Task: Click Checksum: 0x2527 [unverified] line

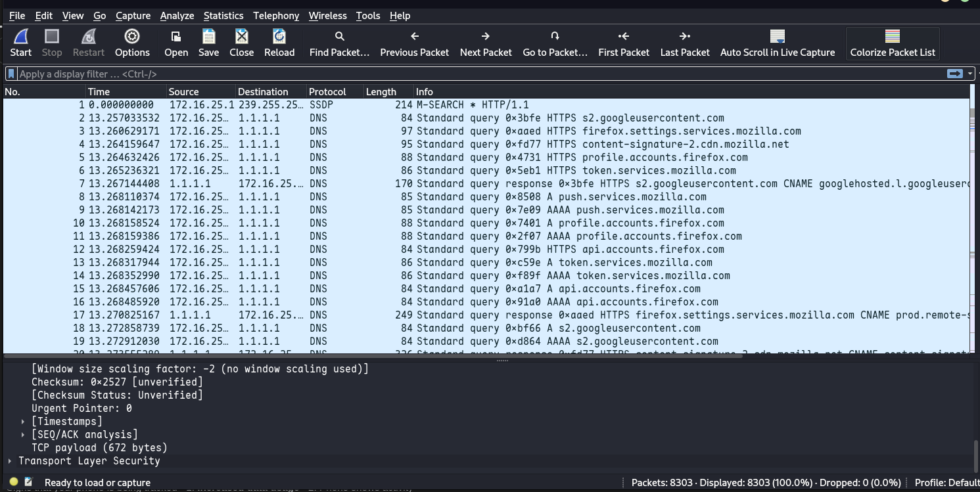Action: tap(117, 382)
